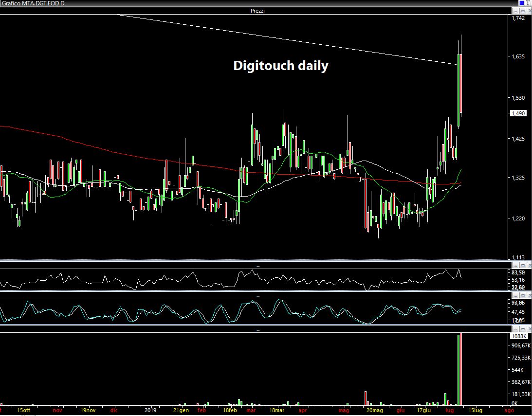Click the 1,113 price axis label
Image resolution: width=532 pixels, height=416 pixels.
(518, 257)
